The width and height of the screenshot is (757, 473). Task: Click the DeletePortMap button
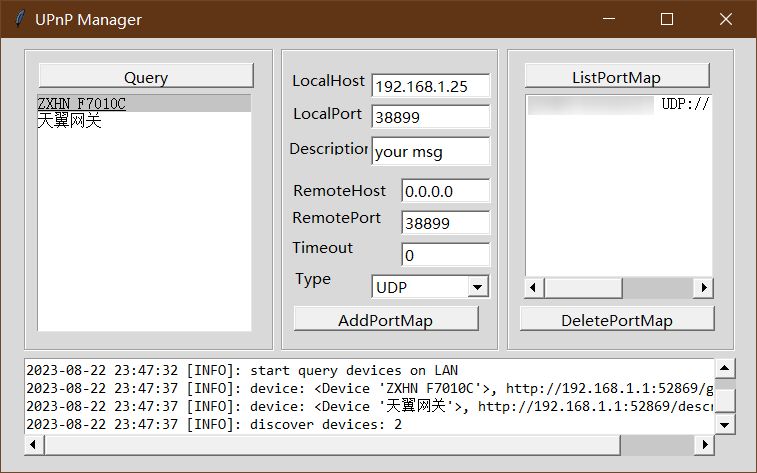pyautogui.click(x=617, y=319)
